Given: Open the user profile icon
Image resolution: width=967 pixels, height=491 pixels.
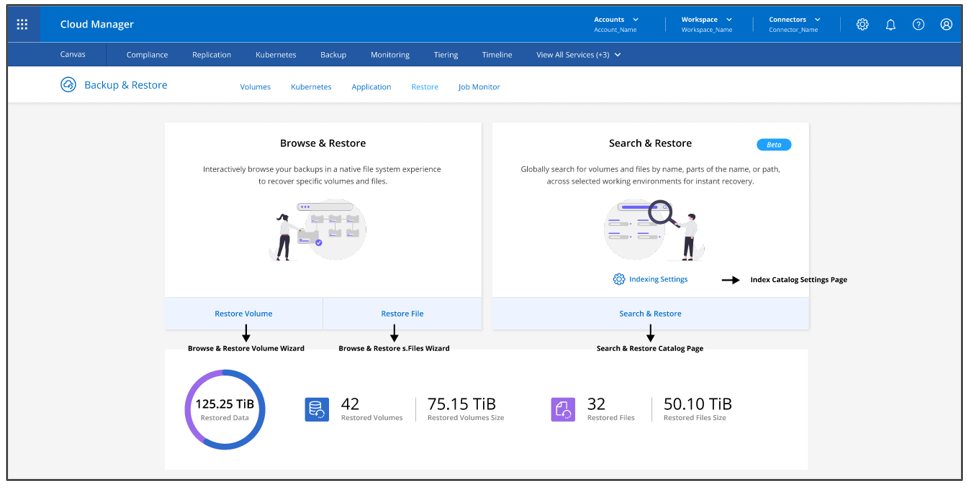Looking at the screenshot, I should point(946,24).
